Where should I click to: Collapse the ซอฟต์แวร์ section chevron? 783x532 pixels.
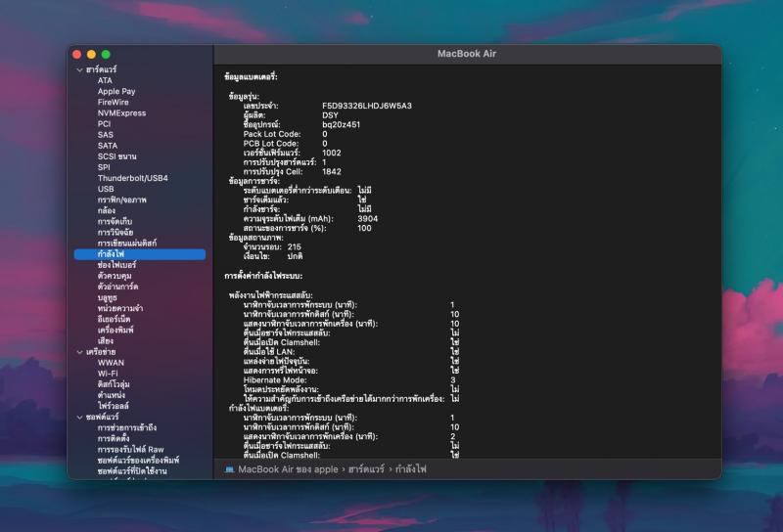click(x=80, y=418)
